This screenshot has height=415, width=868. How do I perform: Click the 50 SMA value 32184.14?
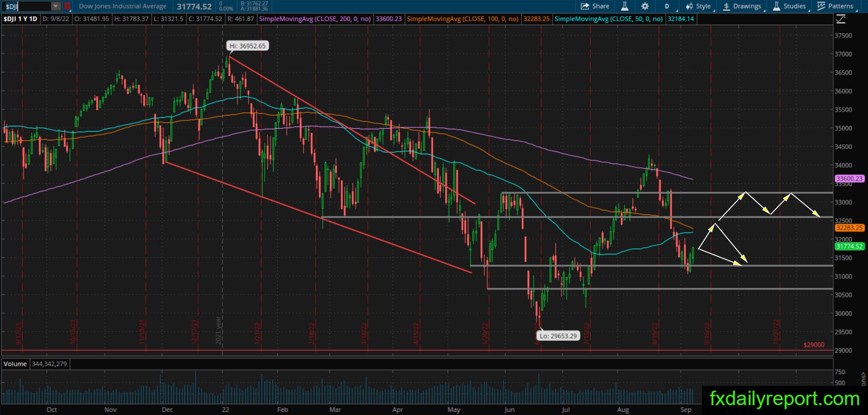click(x=680, y=19)
